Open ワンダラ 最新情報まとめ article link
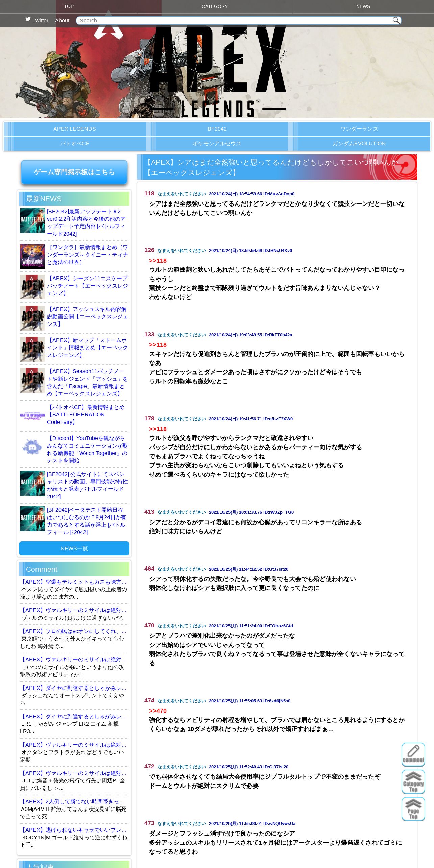The height and width of the screenshot is (868, 434). 87,255
